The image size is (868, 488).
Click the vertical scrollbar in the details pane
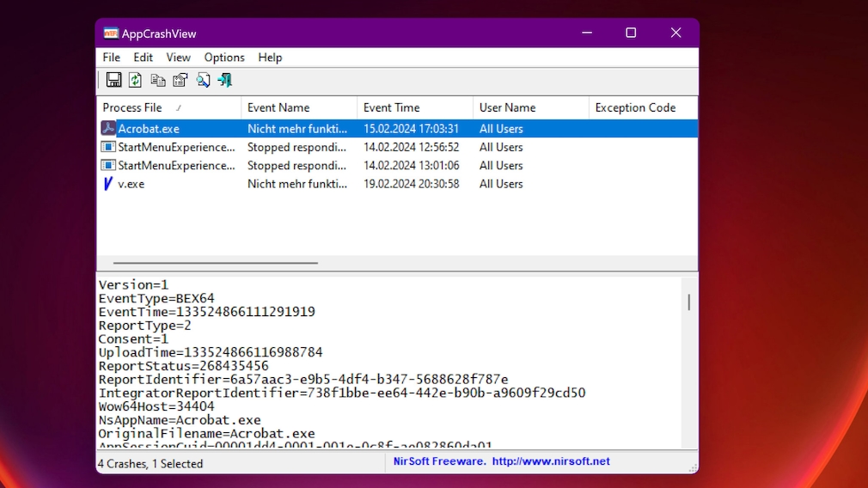[x=688, y=302]
